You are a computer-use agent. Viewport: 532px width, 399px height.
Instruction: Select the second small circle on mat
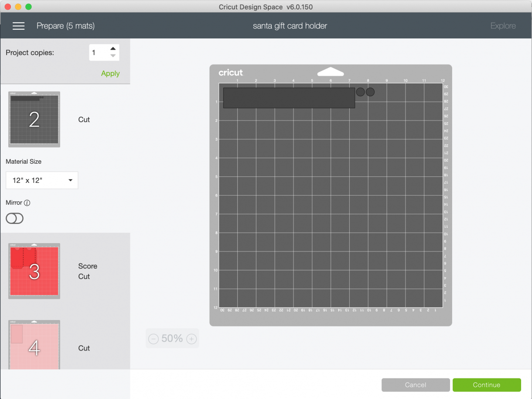click(370, 92)
